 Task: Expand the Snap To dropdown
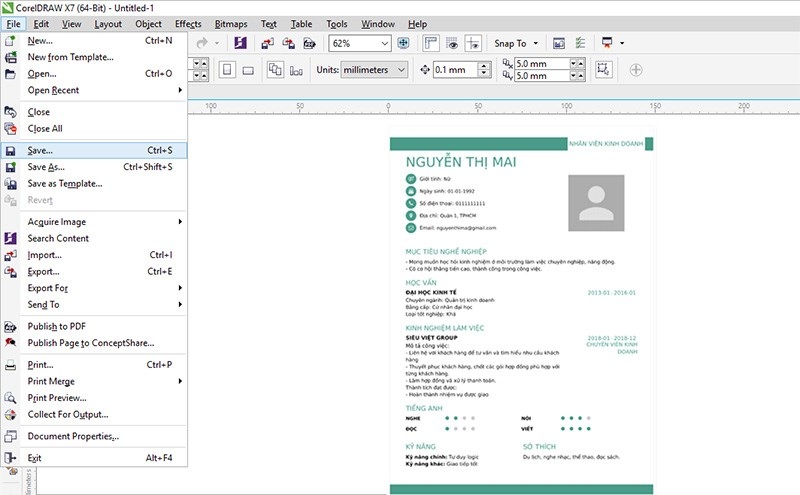(535, 43)
